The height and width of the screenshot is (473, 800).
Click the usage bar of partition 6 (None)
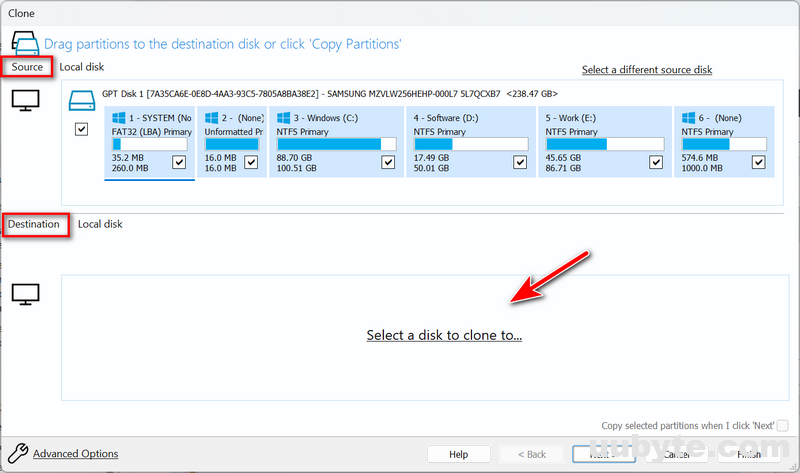[x=723, y=144]
